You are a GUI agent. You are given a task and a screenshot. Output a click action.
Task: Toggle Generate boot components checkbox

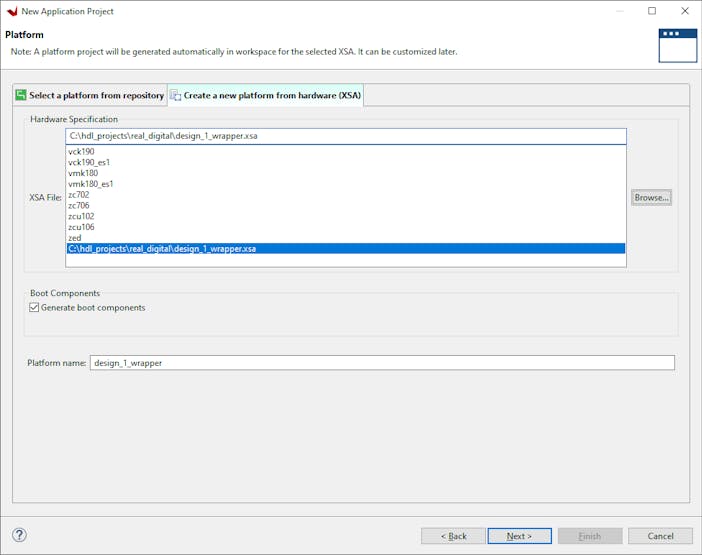pyautogui.click(x=34, y=307)
